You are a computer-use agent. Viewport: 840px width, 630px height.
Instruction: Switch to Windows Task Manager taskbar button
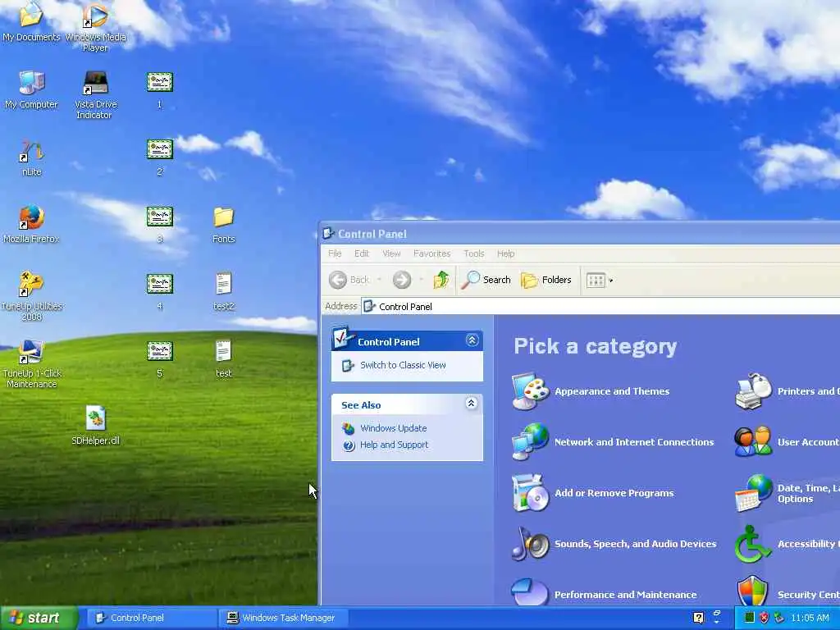[x=284, y=618]
